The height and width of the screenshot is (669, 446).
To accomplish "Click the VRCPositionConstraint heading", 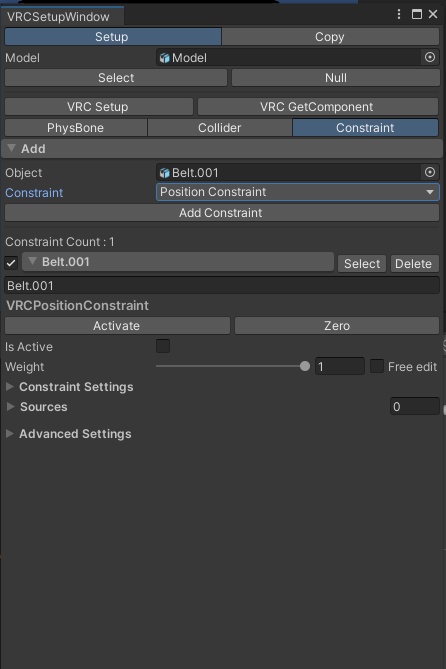I will tap(77, 305).
